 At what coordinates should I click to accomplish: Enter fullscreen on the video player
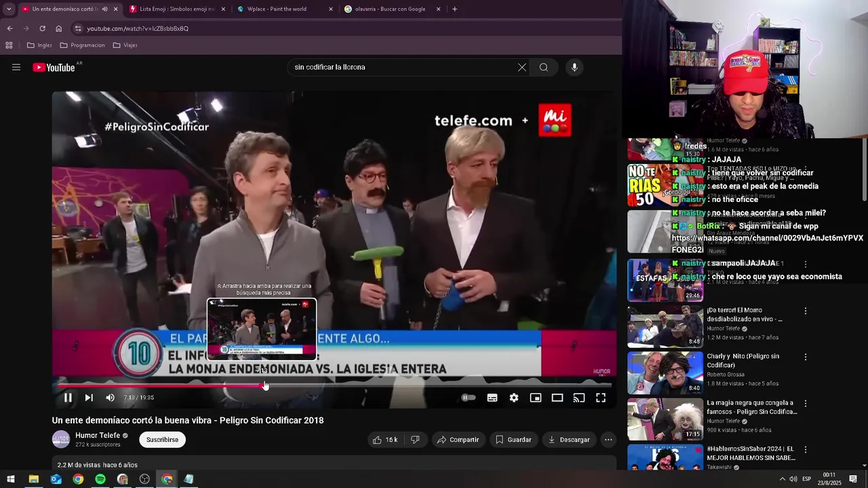click(601, 398)
